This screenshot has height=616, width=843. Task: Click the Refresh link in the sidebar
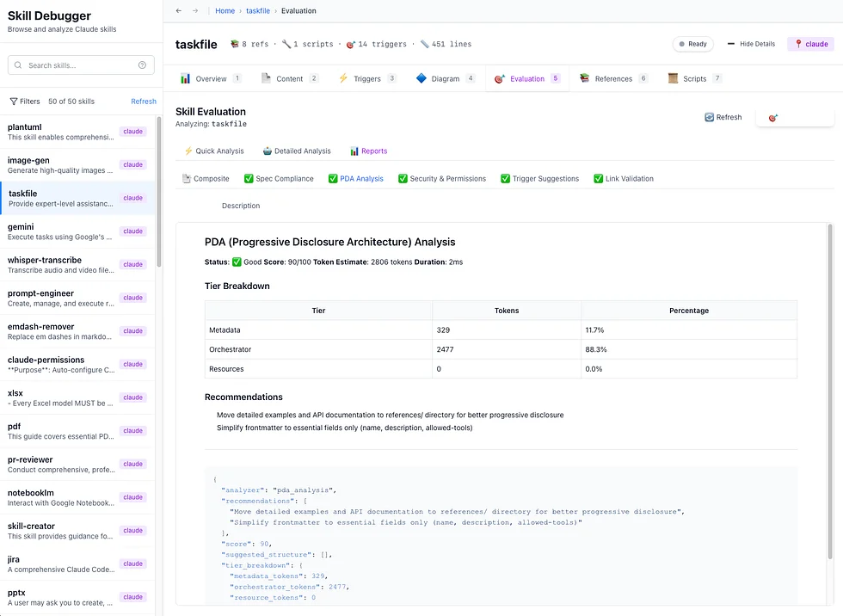pyautogui.click(x=143, y=101)
